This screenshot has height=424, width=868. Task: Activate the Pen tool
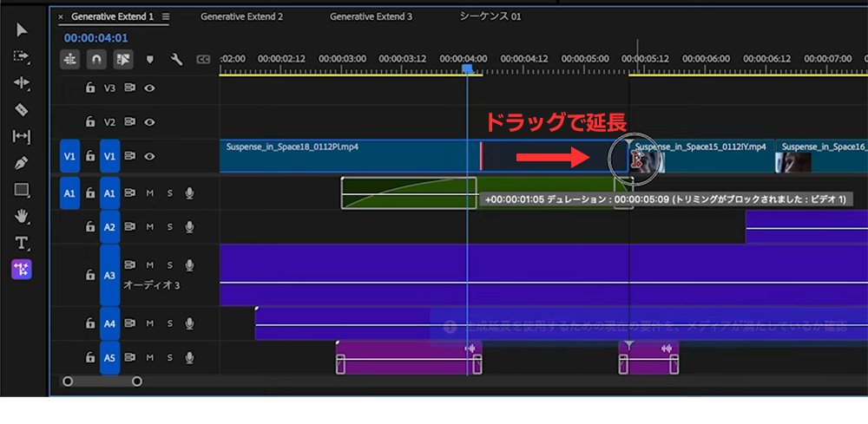click(22, 162)
